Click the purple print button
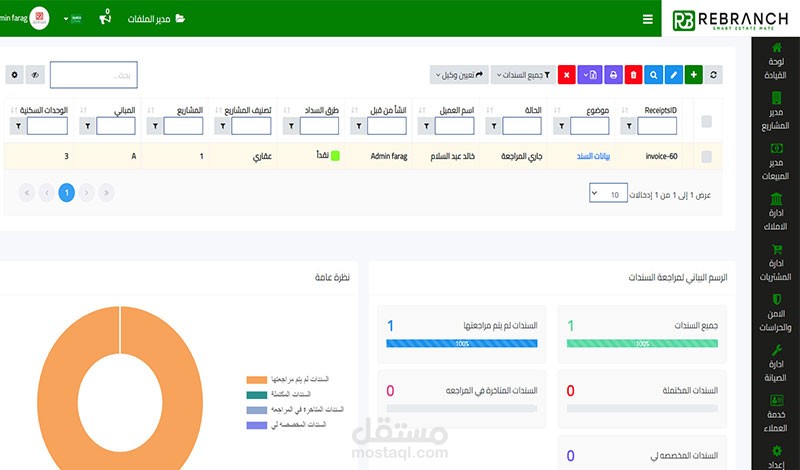Image resolution: width=800 pixels, height=470 pixels. [x=613, y=75]
